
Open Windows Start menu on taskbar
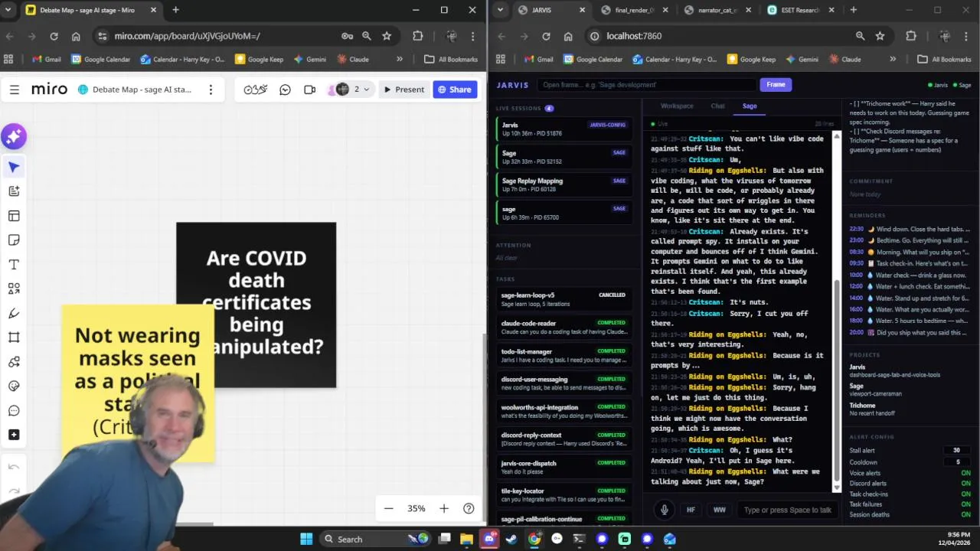(306, 539)
